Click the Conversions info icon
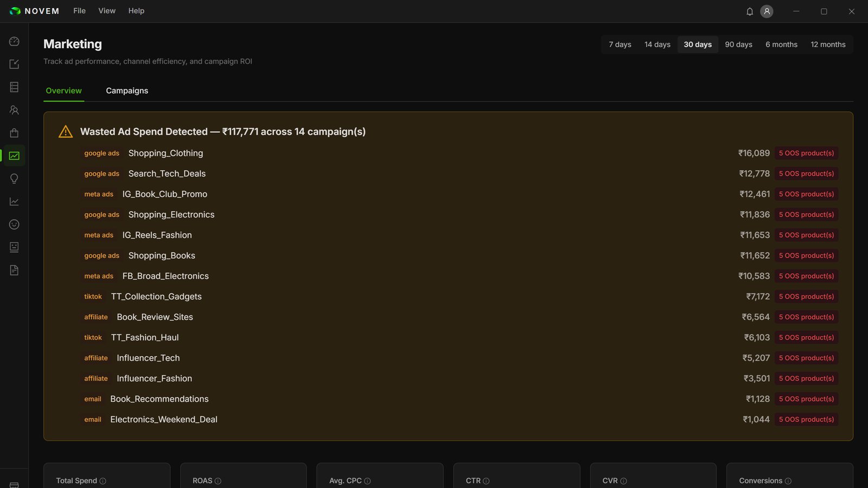 788,481
